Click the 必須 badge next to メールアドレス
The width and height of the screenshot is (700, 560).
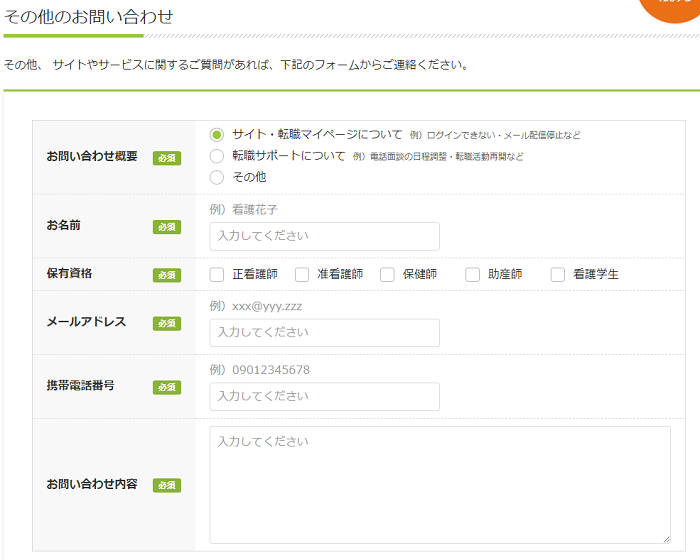(167, 323)
